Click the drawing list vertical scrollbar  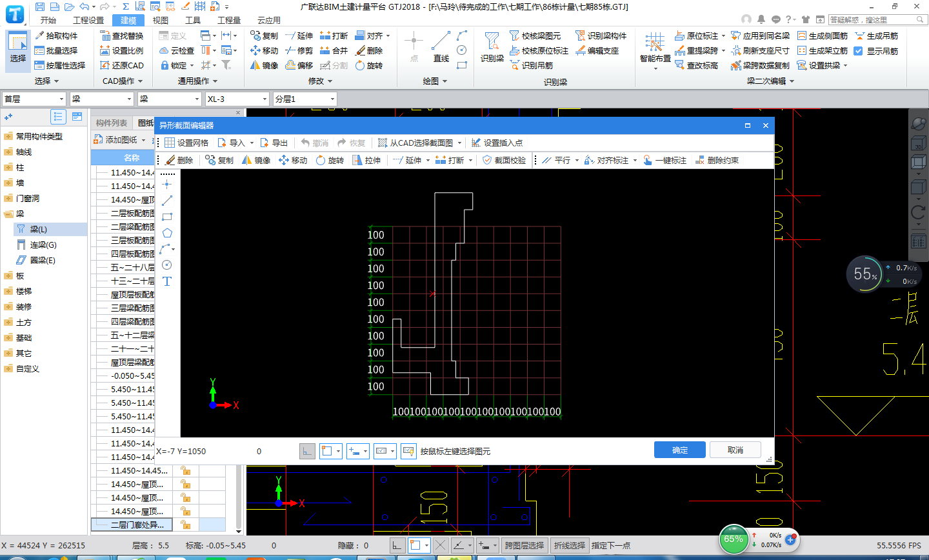click(239, 497)
